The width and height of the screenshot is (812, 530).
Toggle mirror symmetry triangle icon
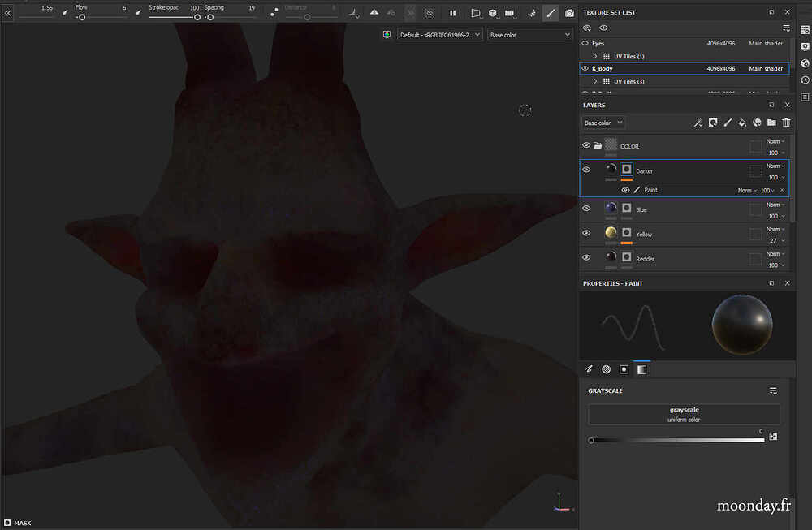pyautogui.click(x=374, y=12)
